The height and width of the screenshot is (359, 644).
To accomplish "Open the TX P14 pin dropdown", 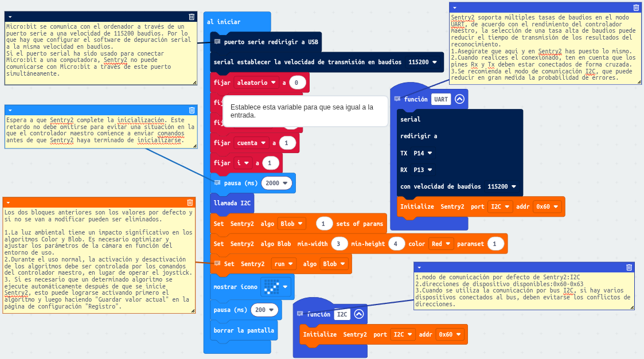I will pyautogui.click(x=423, y=153).
